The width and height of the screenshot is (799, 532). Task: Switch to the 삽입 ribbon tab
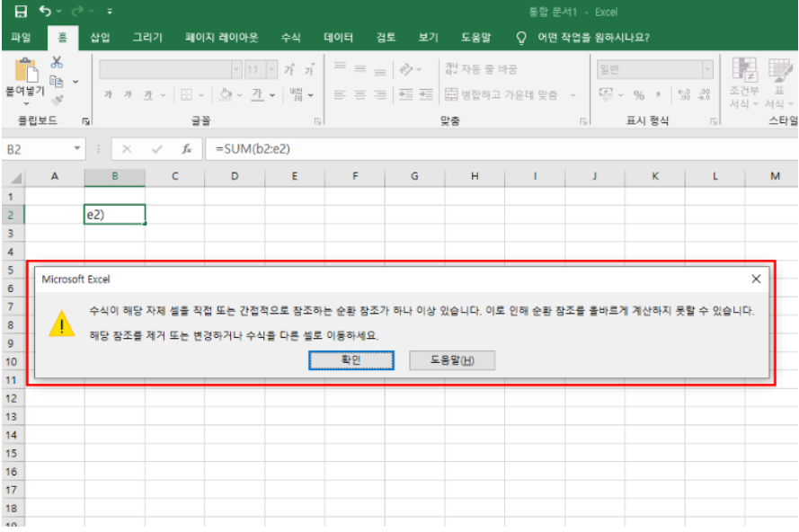click(x=100, y=37)
